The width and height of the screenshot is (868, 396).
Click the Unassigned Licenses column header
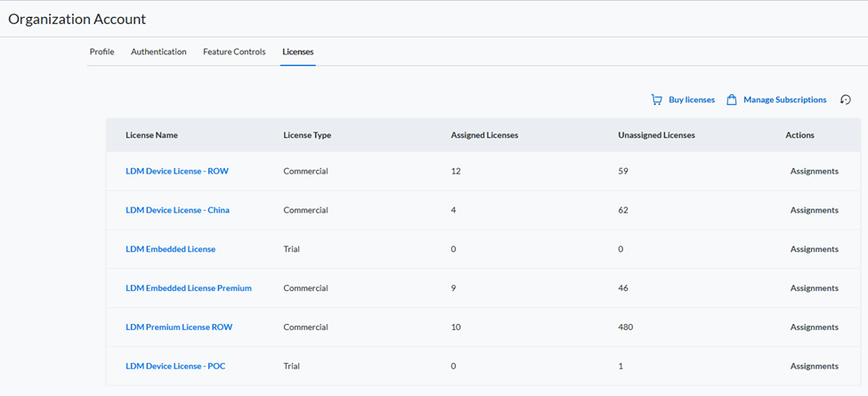(x=656, y=135)
